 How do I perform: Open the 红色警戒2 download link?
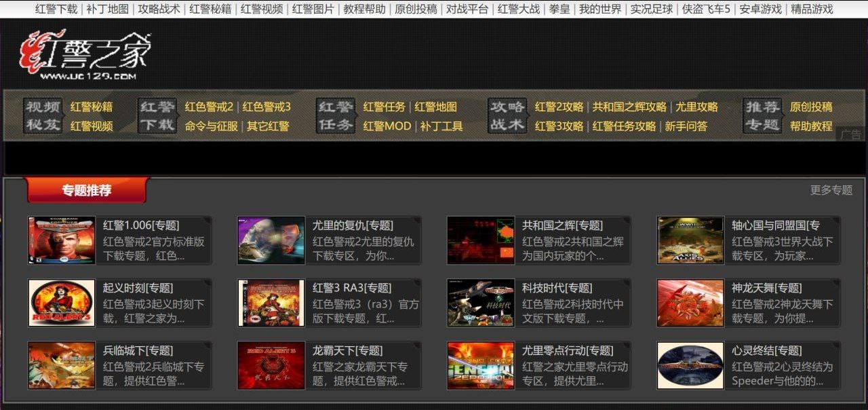[x=209, y=107]
